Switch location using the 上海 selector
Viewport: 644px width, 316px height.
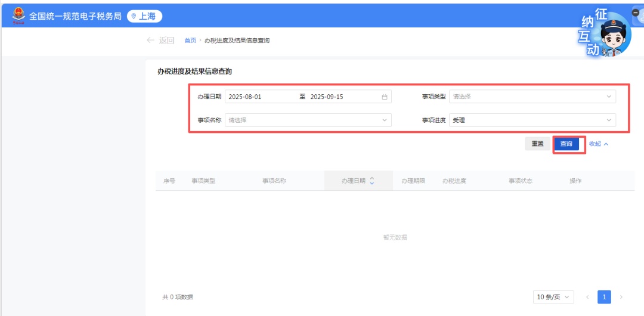[144, 16]
